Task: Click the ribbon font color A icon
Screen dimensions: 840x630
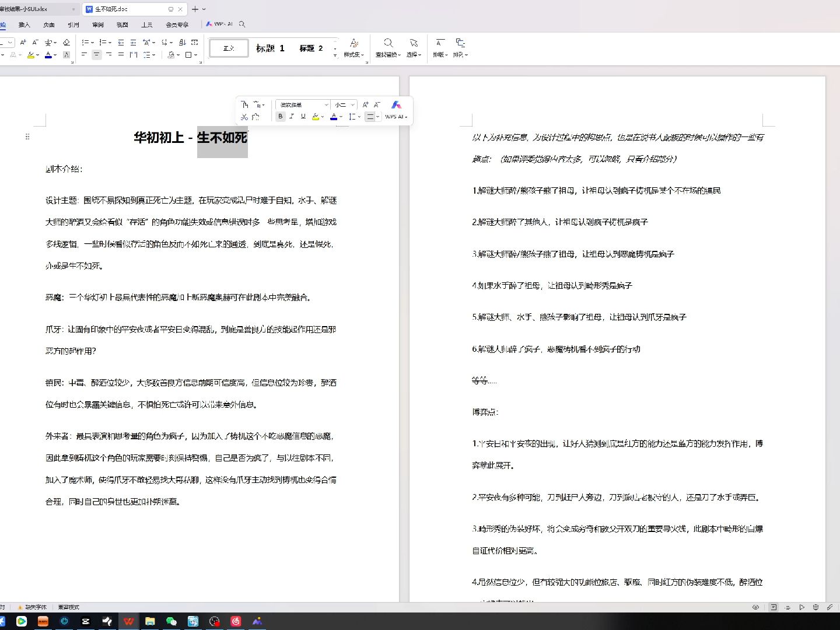Action: tap(48, 55)
